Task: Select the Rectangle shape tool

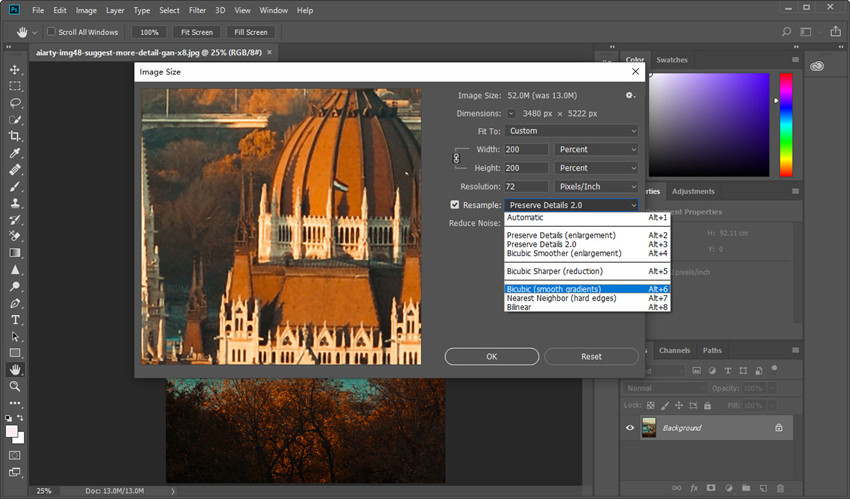Action: point(15,353)
